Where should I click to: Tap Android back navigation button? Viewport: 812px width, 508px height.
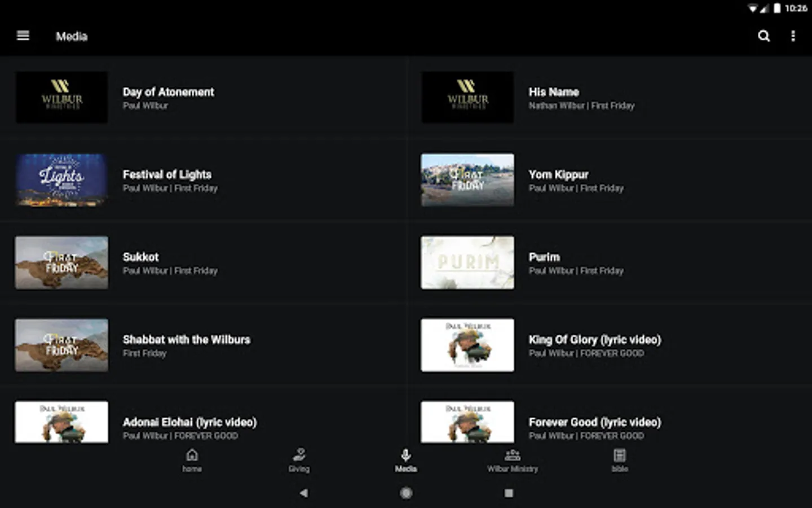click(304, 493)
